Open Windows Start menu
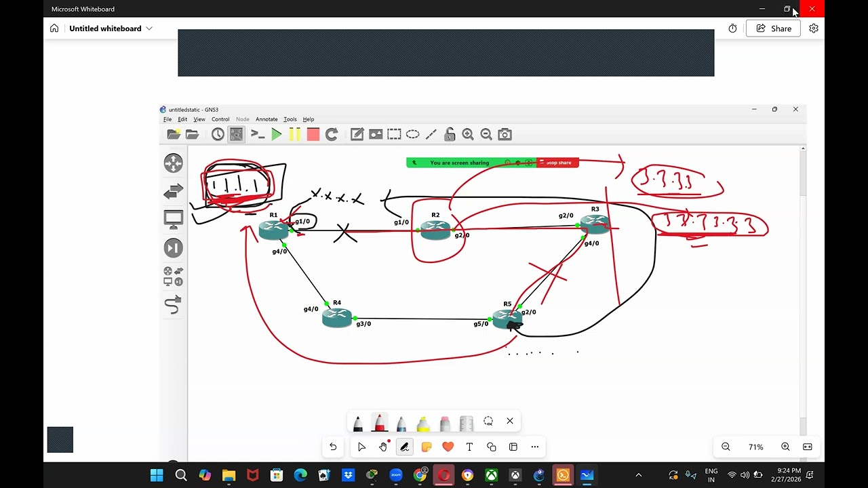This screenshot has width=868, height=488. coord(157,475)
